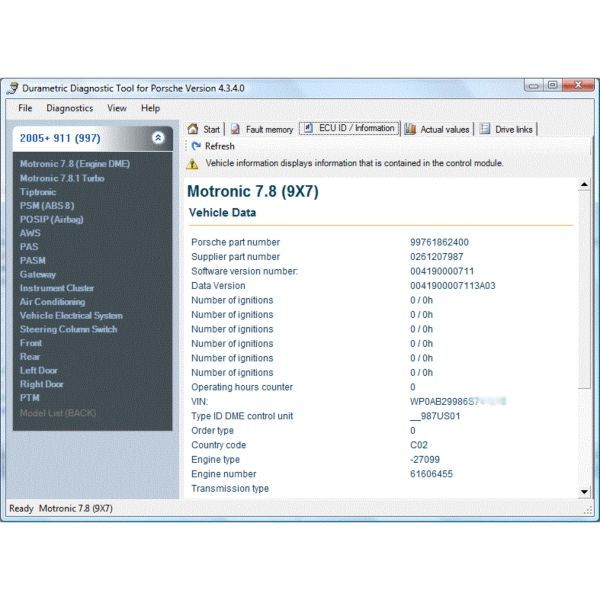
Task: Open the File menu
Action: pyautogui.click(x=25, y=108)
